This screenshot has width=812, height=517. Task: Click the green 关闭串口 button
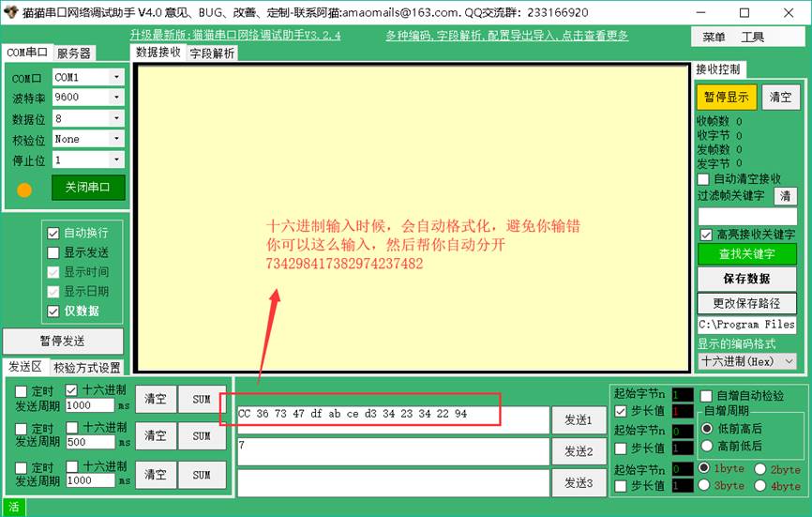pos(88,188)
